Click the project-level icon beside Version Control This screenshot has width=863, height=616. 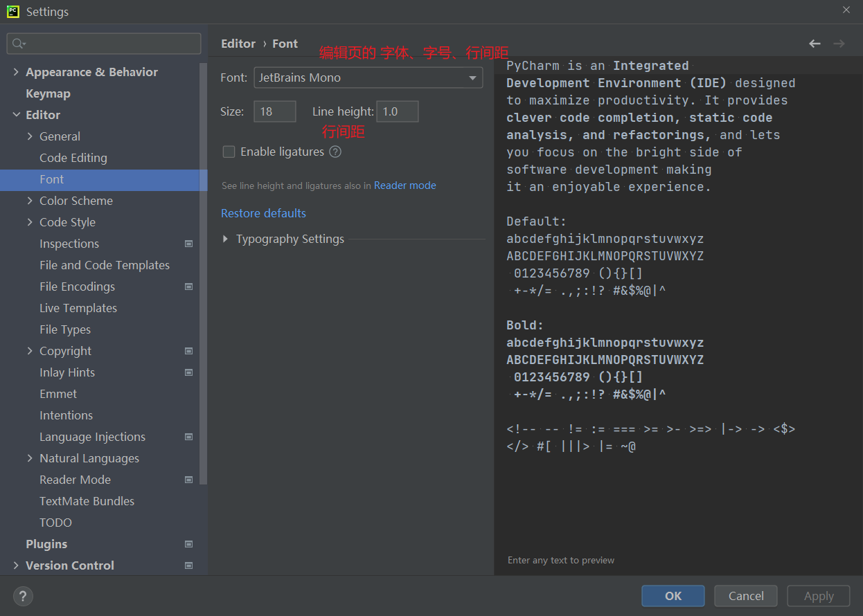tap(188, 565)
